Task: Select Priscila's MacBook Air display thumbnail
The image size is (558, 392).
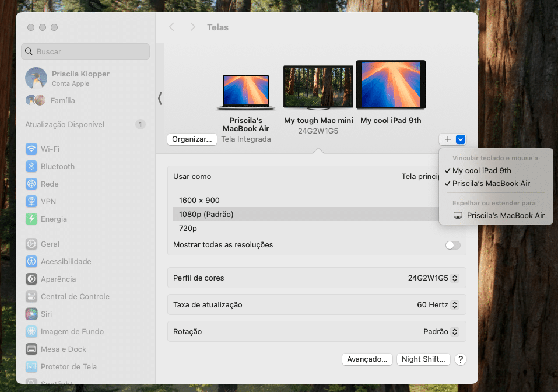Action: click(x=245, y=92)
